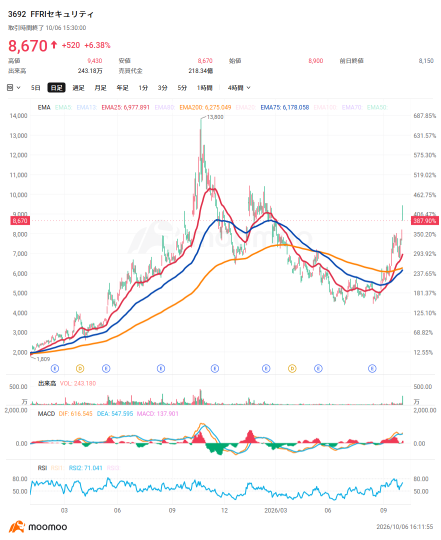Viewport: 441px width, 540px height.
Task: Click the leftmost E event marker
Action: pos(55,368)
